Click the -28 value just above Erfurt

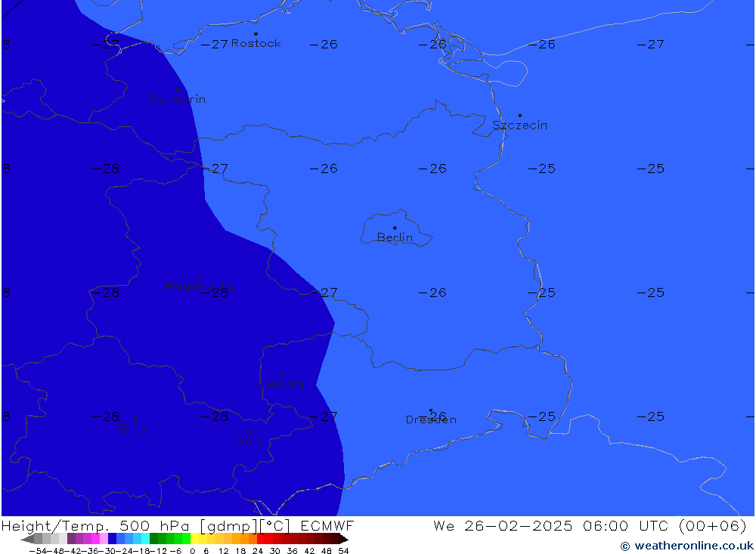(106, 416)
